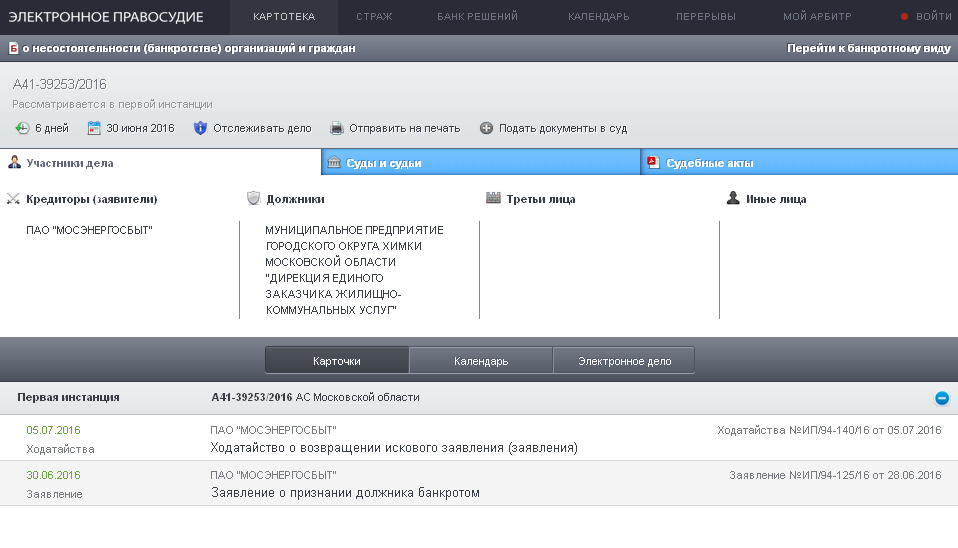Click the '30 июня 2016' date text
958x548 pixels.
(x=141, y=128)
